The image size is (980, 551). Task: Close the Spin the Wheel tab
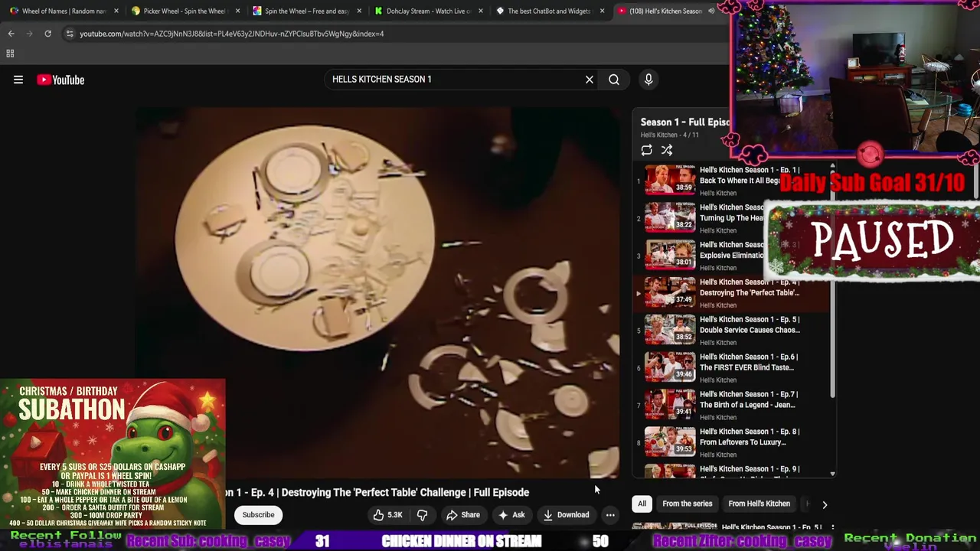click(359, 11)
